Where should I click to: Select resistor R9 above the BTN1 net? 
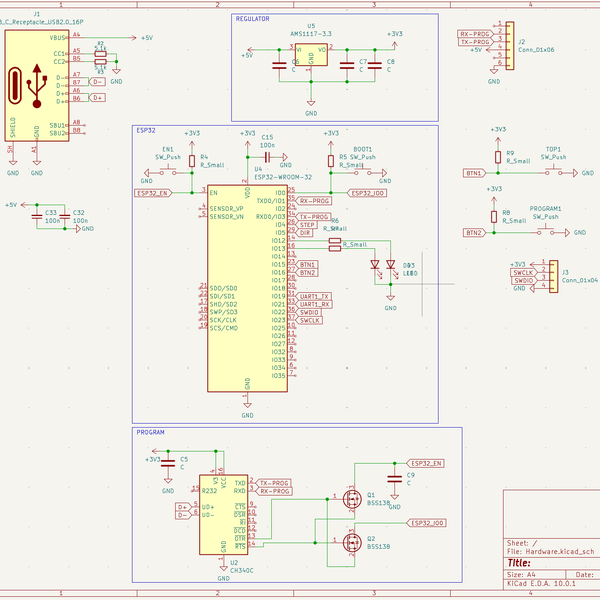click(498, 157)
